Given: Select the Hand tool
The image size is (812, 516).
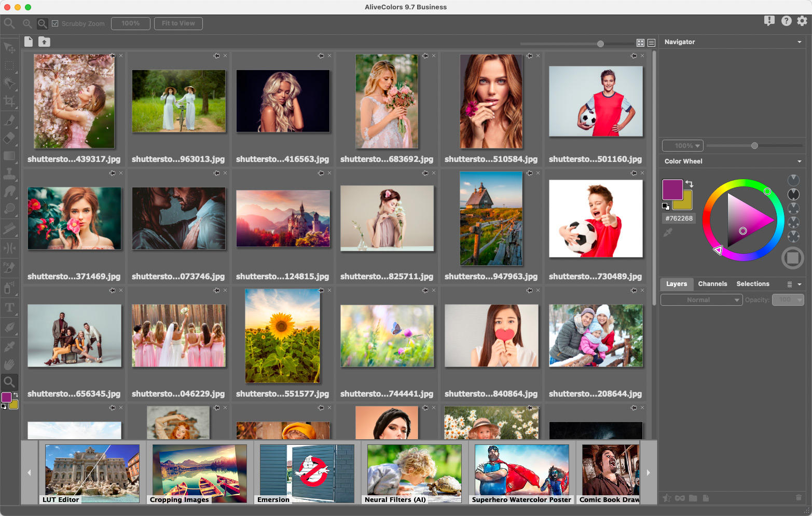Looking at the screenshot, I should [x=9, y=364].
